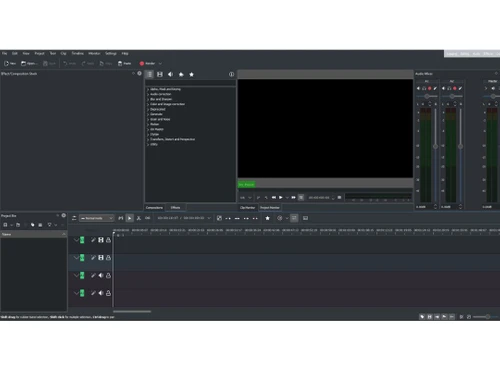Create a folder in Project Bin toolbar
The width and height of the screenshot is (500, 375).
coord(18,225)
